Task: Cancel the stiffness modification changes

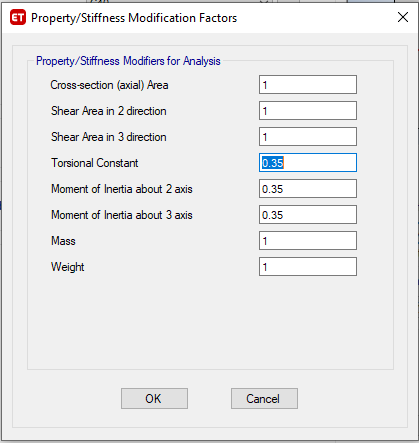Action: (x=264, y=398)
